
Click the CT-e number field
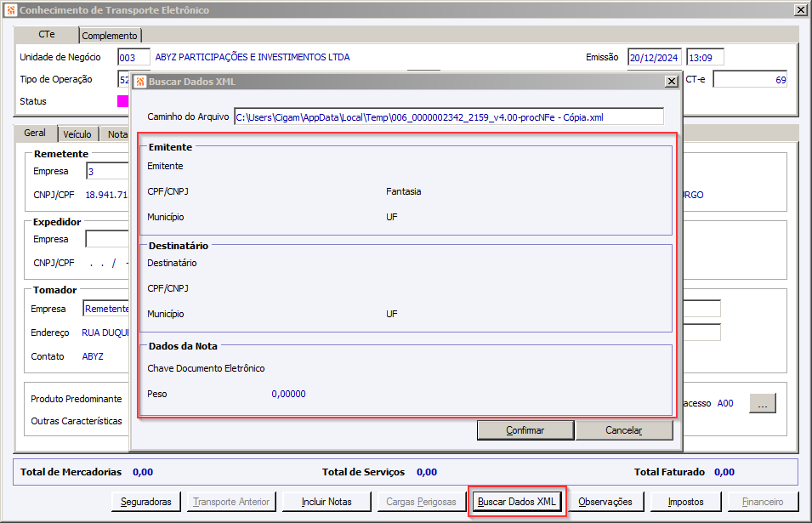click(750, 80)
